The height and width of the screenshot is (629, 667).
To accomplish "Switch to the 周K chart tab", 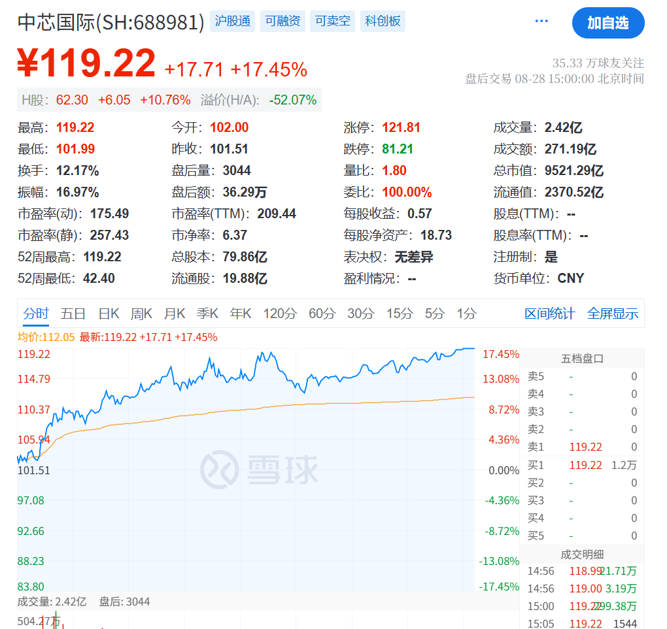I will click(141, 314).
